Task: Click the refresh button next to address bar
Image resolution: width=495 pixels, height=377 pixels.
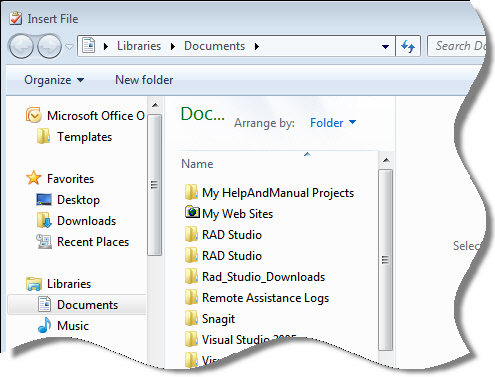Action: point(408,46)
